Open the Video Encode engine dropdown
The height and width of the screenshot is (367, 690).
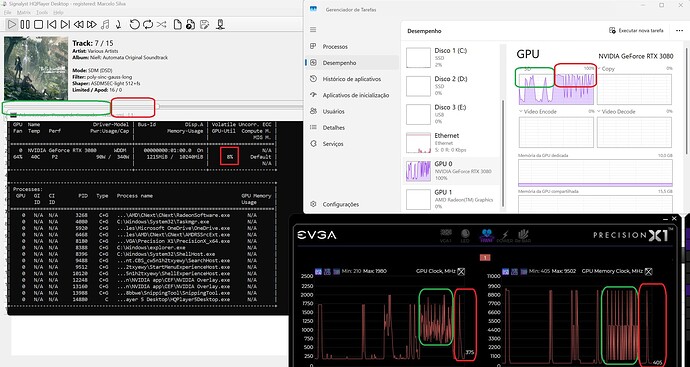tap(538, 112)
